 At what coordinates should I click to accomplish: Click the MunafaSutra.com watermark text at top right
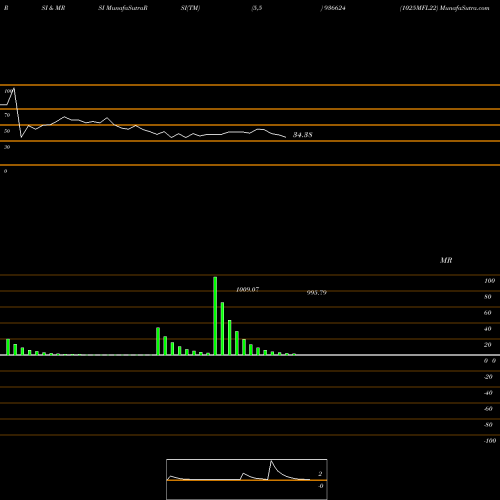pyautogui.click(x=464, y=8)
